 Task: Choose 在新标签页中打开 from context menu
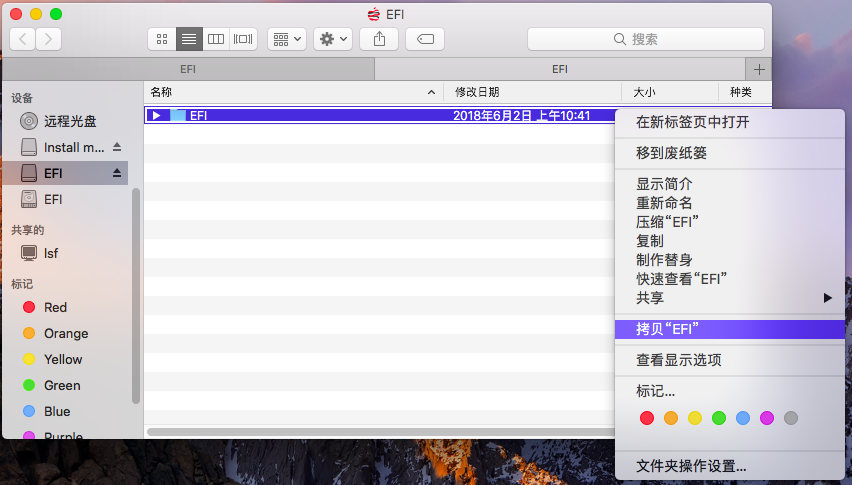[x=730, y=122]
